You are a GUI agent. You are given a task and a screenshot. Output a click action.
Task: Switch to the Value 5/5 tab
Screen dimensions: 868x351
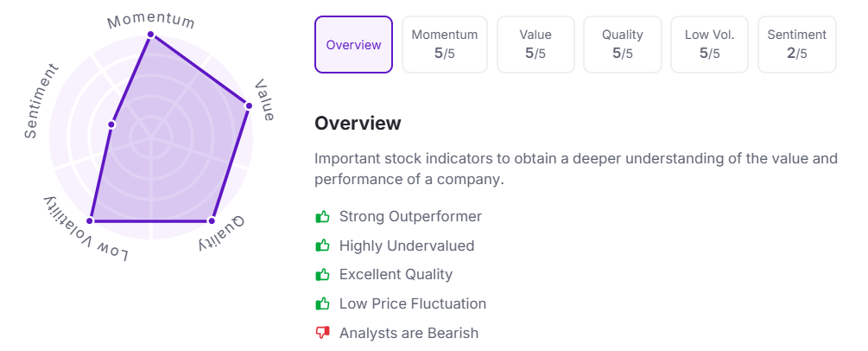(x=535, y=44)
